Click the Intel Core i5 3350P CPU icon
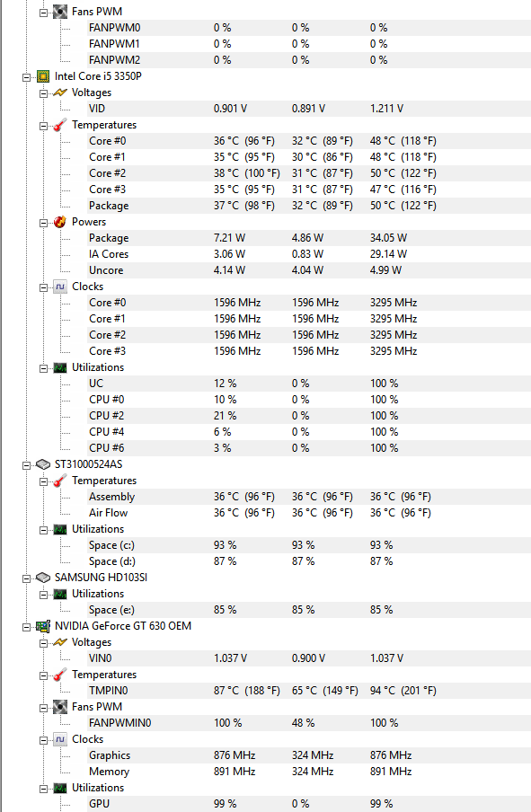This screenshot has width=531, height=812. pyautogui.click(x=43, y=76)
